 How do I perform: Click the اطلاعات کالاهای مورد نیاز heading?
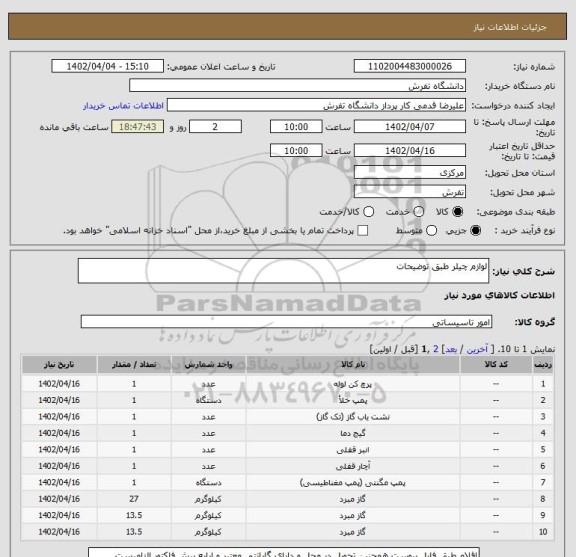500,295
